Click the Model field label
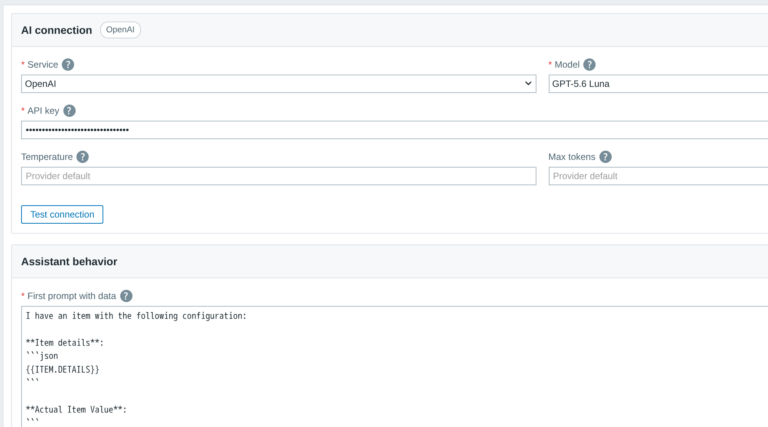 pyautogui.click(x=567, y=65)
